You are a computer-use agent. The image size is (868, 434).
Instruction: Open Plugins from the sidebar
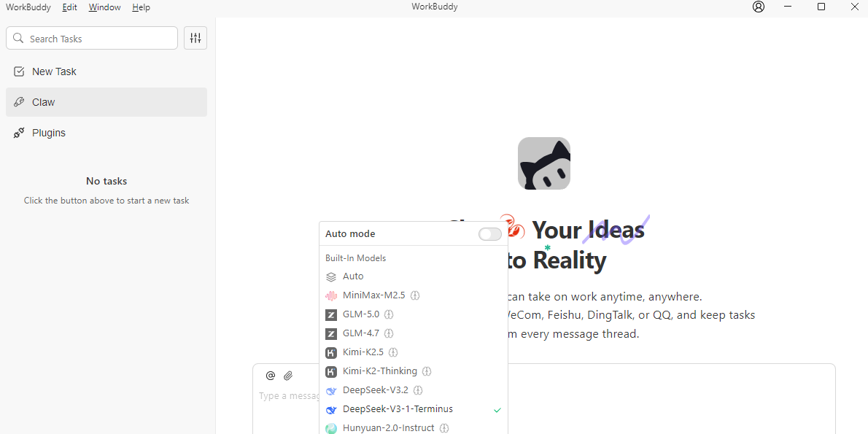click(x=49, y=133)
